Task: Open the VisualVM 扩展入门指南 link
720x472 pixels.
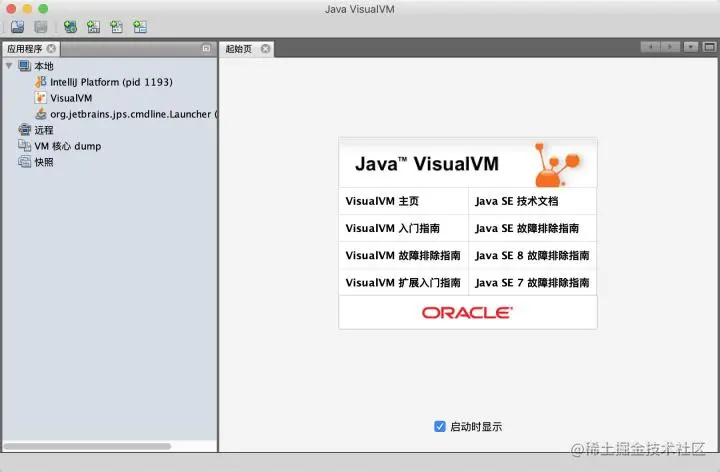Action: [403, 282]
